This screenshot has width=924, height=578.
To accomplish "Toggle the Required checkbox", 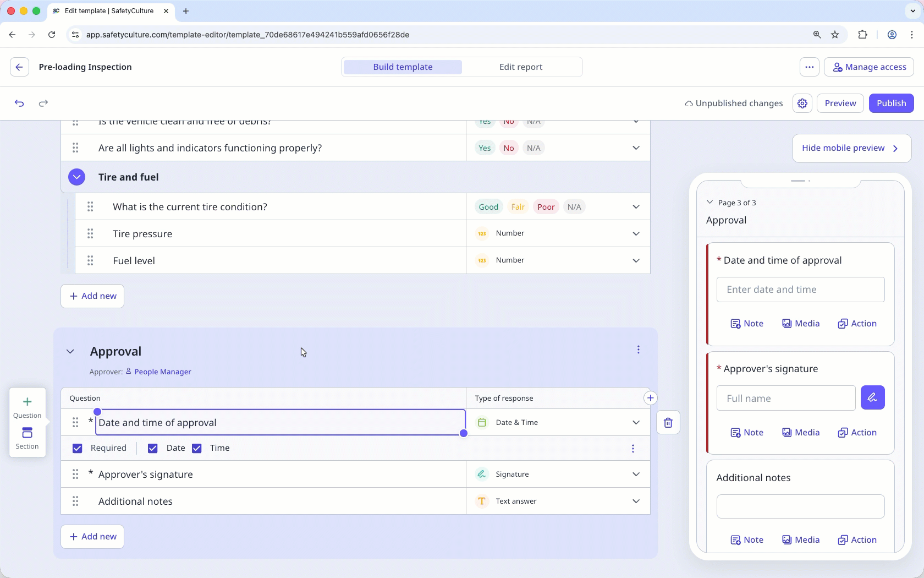I will pos(78,449).
